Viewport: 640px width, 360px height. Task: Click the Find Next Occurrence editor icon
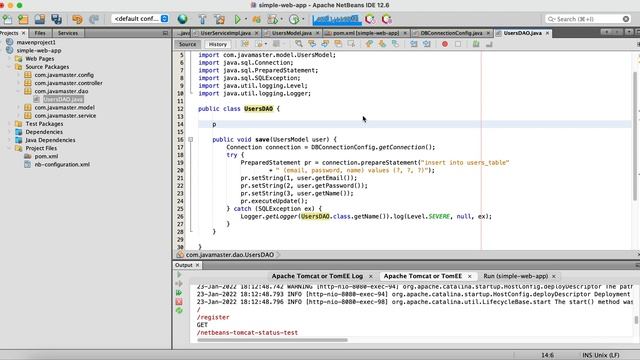point(325,44)
